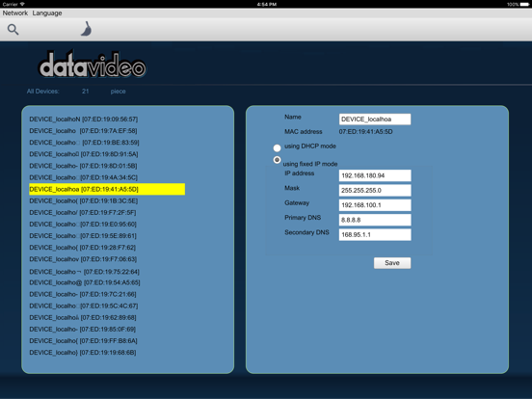Edit the Secondary DNS field 168.95.1.1

(x=375, y=235)
